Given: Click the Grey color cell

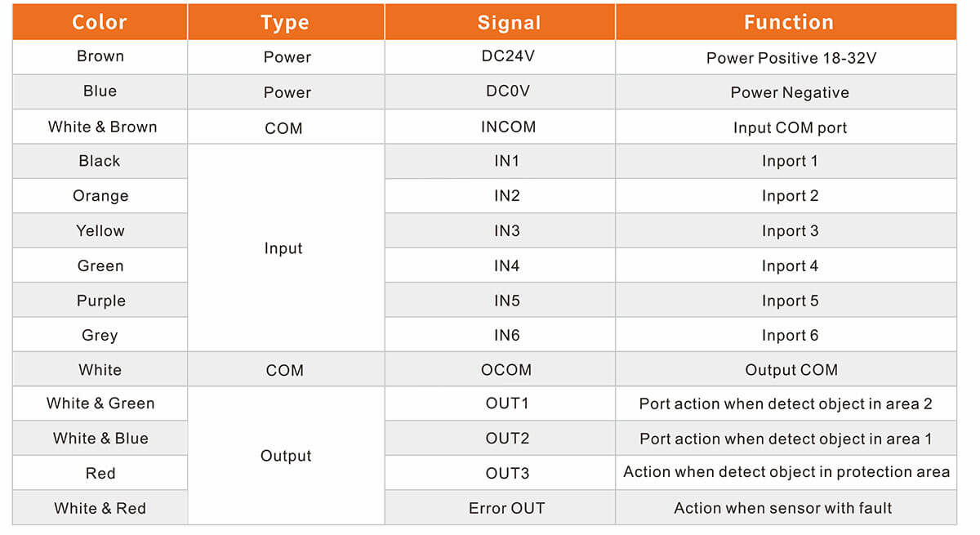Looking at the screenshot, I should (x=100, y=335).
